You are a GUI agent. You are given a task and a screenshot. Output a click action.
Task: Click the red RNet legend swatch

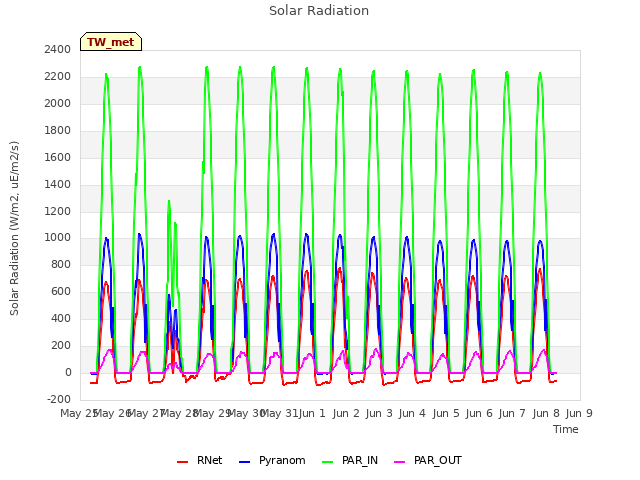point(182,462)
